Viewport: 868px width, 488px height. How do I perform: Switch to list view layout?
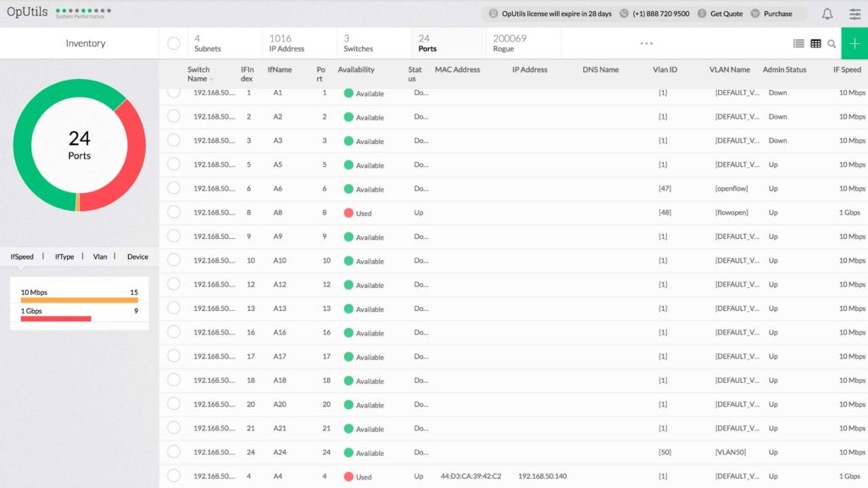click(797, 43)
